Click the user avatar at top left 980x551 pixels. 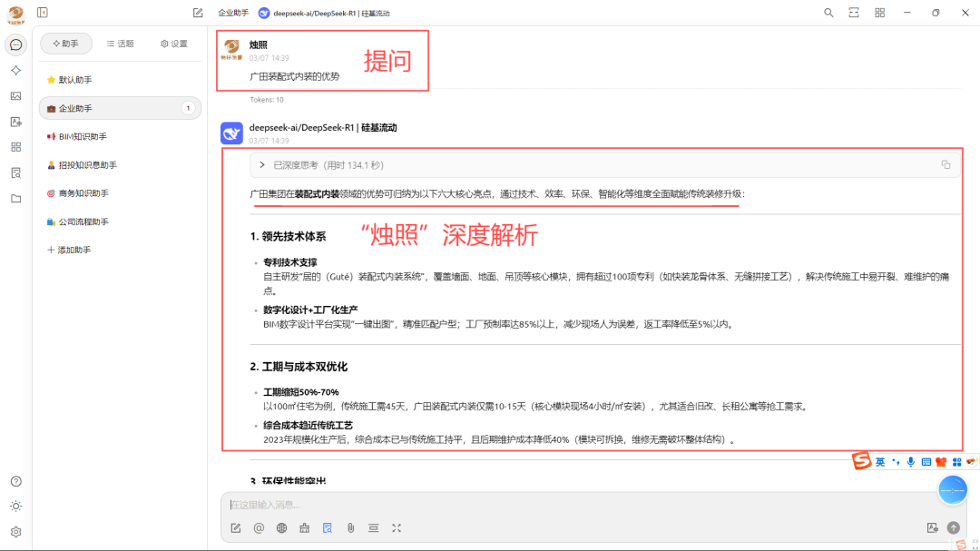click(x=15, y=15)
